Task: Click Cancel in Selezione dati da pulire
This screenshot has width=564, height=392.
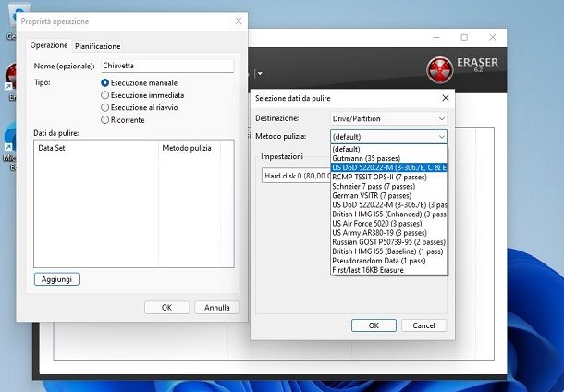Action: click(x=423, y=325)
